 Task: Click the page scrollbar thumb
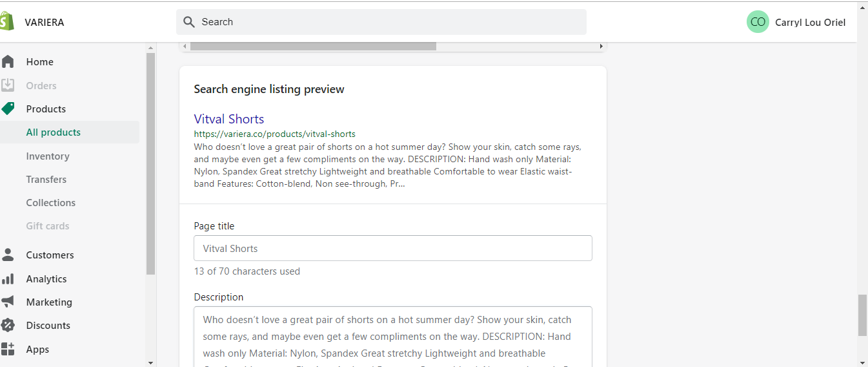862,315
